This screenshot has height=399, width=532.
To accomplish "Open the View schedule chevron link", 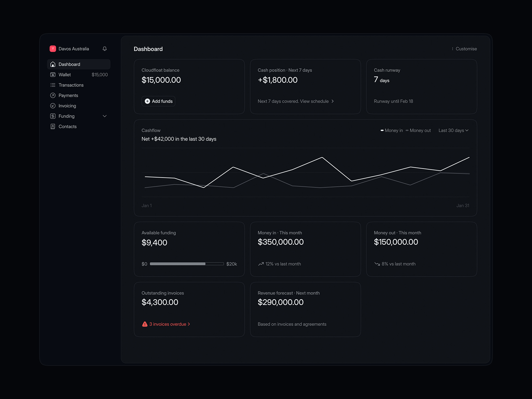I will pos(332,101).
